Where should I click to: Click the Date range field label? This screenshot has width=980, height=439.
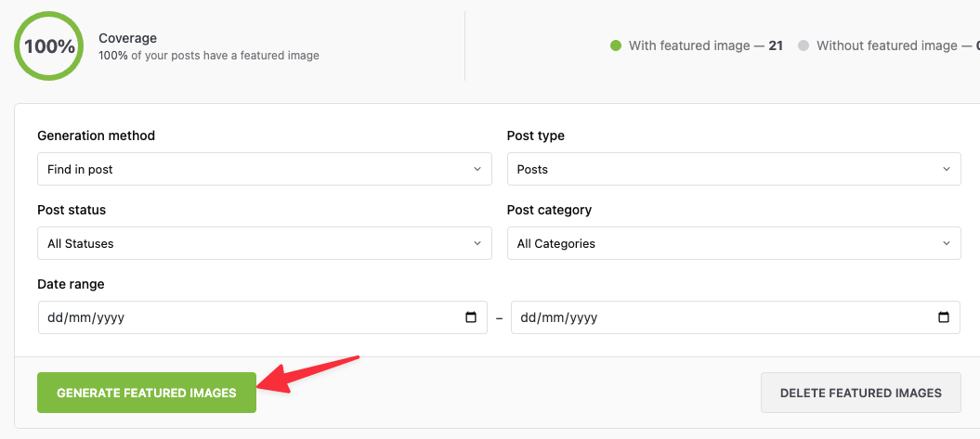tap(71, 284)
